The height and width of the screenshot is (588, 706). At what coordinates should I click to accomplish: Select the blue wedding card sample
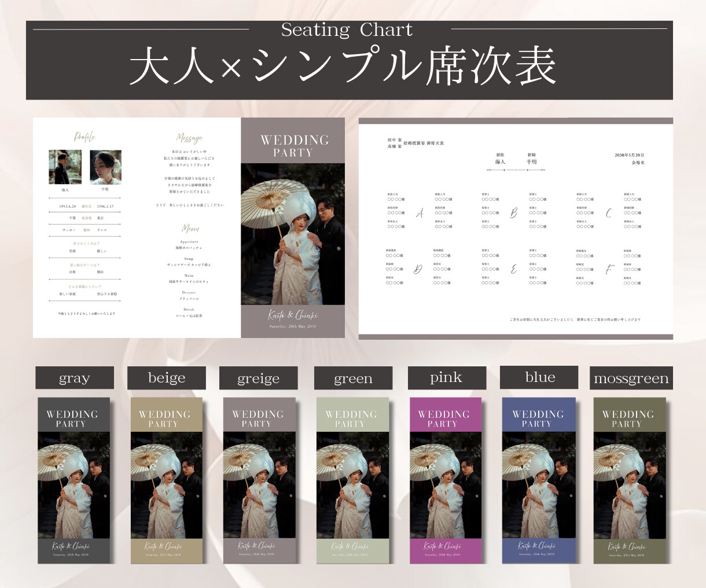point(539,480)
